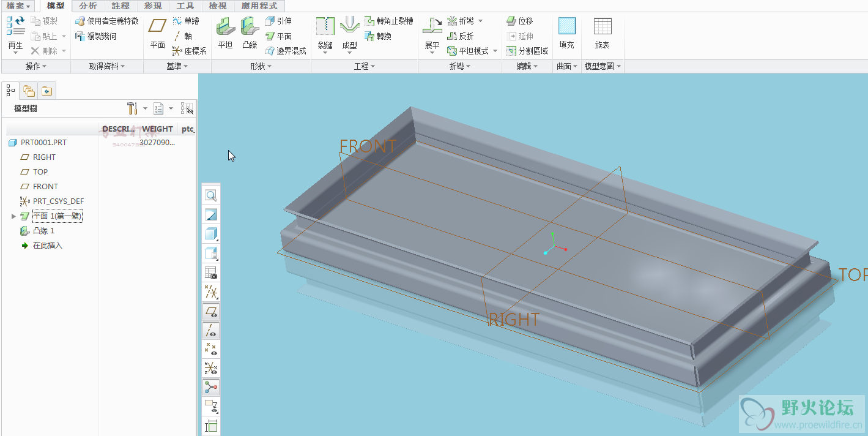Toggle datum point display

click(211, 349)
